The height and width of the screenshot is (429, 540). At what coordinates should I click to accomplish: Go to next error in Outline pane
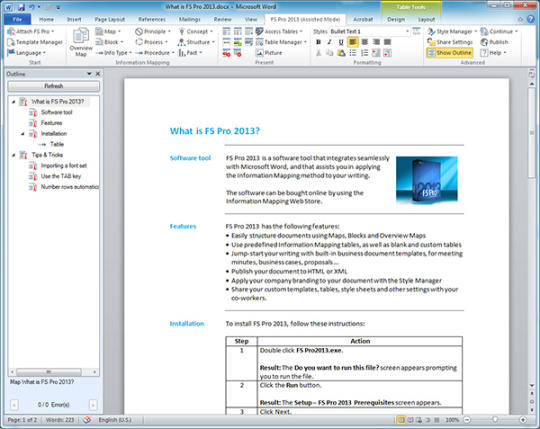point(93,405)
